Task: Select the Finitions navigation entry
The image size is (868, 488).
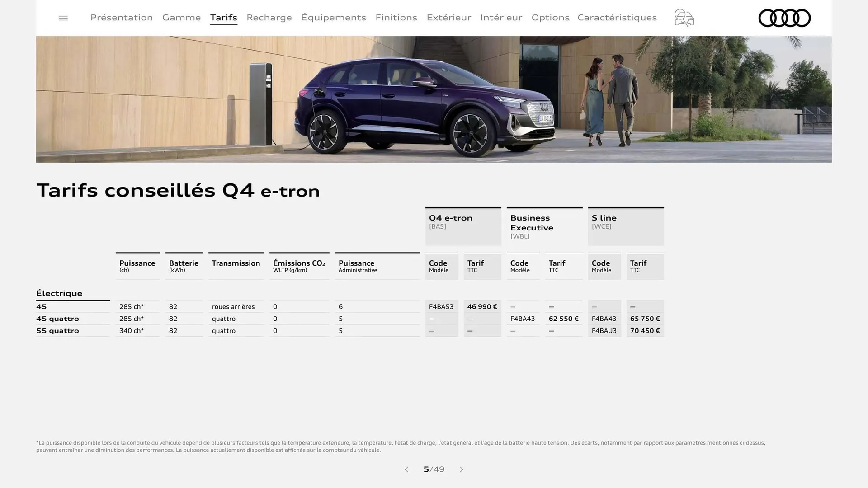Action: (396, 18)
